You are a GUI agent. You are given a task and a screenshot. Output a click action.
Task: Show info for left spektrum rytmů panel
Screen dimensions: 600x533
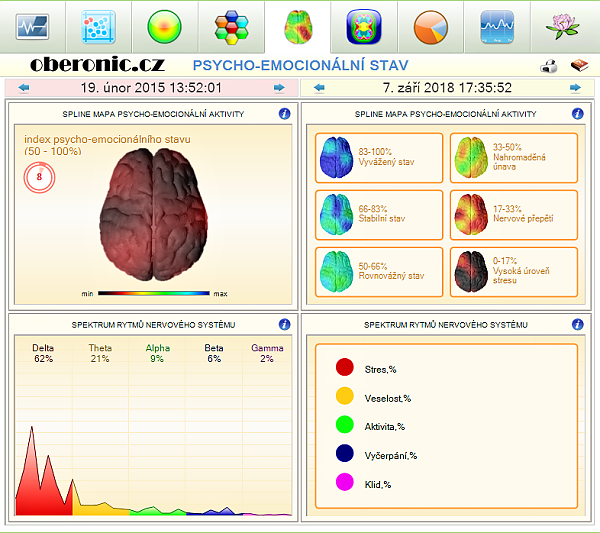(x=284, y=325)
